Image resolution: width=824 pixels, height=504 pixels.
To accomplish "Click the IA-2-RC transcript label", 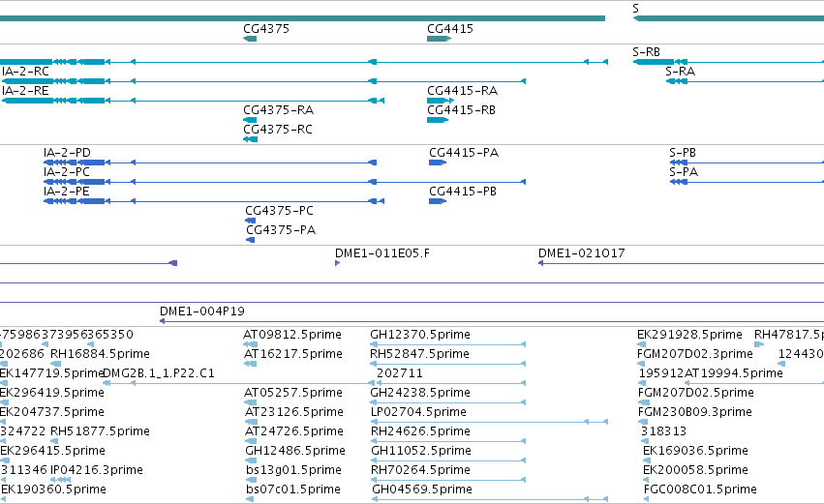I will (25, 72).
